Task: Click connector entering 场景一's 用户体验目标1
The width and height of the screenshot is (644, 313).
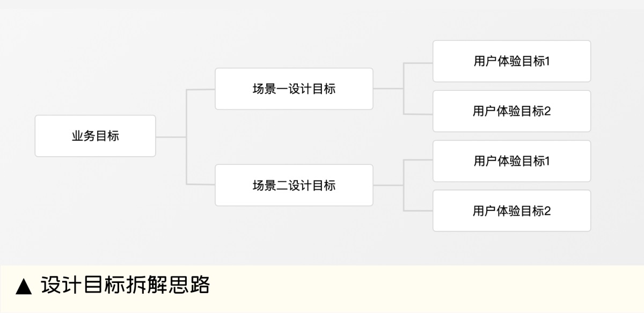Action: click(x=419, y=63)
